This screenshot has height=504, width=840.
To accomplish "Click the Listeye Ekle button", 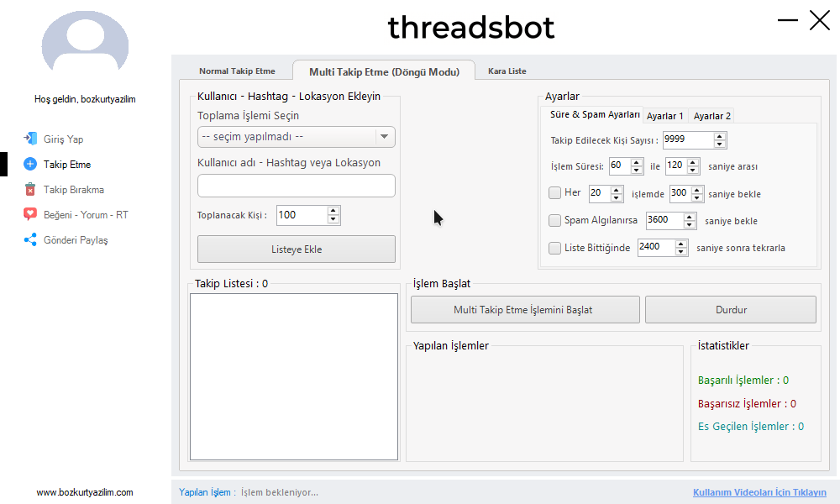I will [x=297, y=249].
